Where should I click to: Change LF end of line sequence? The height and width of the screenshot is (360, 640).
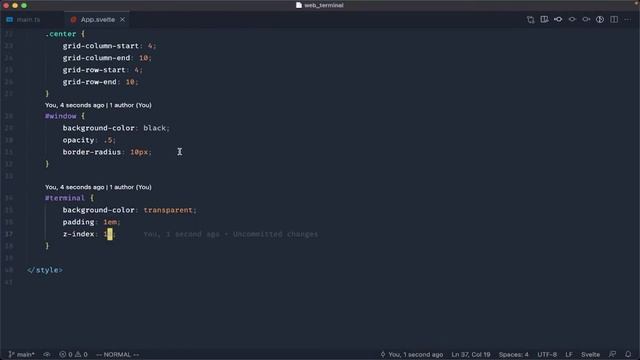point(569,354)
